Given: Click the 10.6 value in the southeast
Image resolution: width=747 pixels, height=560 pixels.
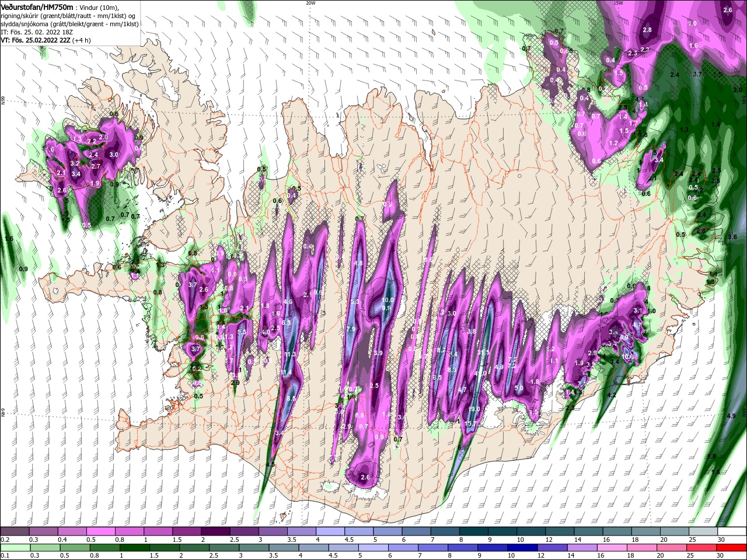Looking at the screenshot, I should (627, 356).
